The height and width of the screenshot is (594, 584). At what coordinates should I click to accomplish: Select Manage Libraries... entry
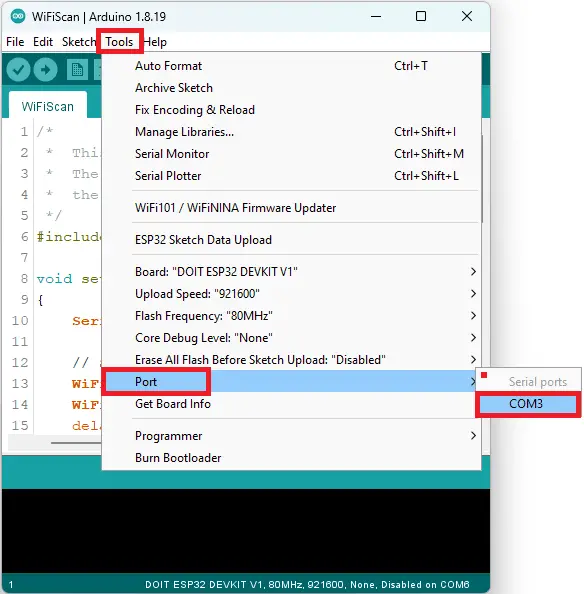(290, 132)
